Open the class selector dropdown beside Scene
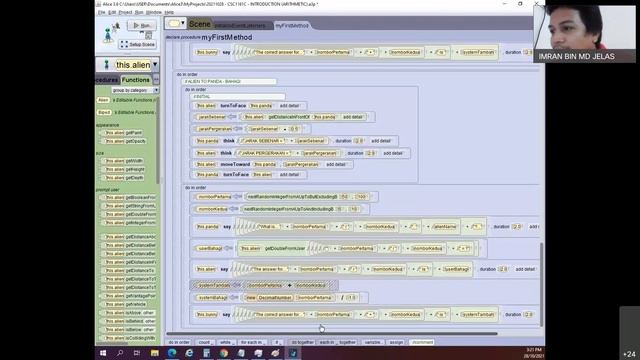640x360 pixels. tap(176, 23)
